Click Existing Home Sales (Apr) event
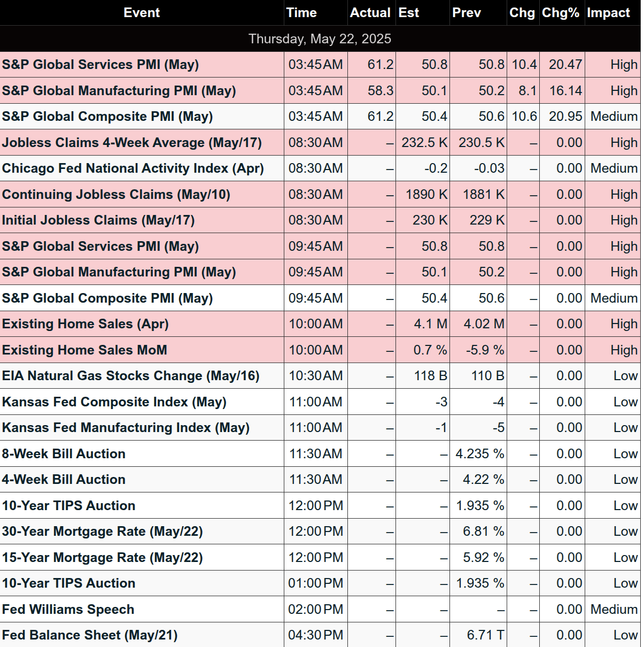 point(86,324)
